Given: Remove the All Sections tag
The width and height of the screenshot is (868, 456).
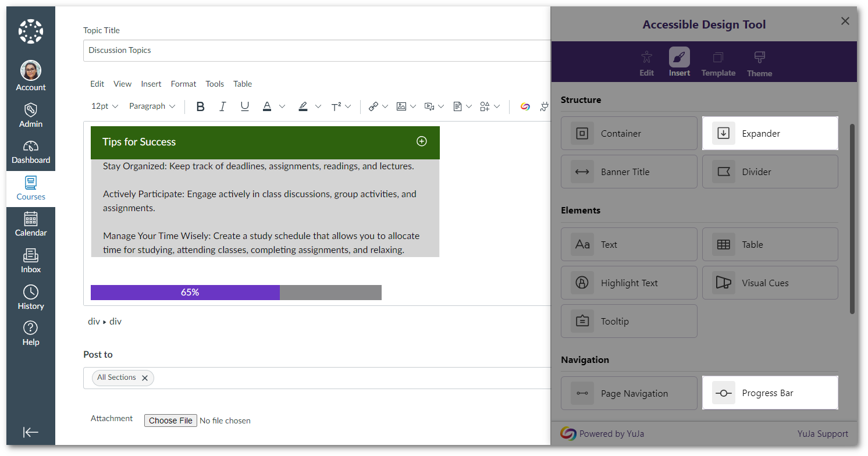Looking at the screenshot, I should point(145,378).
